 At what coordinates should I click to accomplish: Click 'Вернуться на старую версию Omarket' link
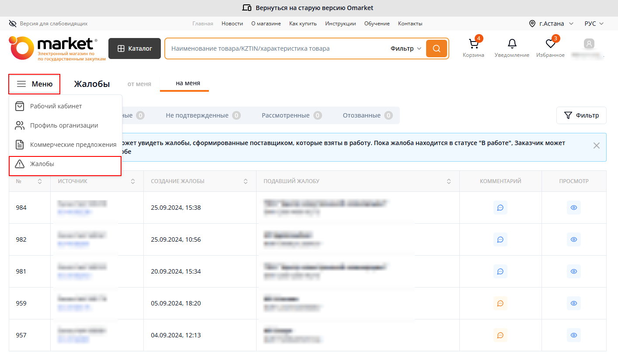[x=309, y=8]
